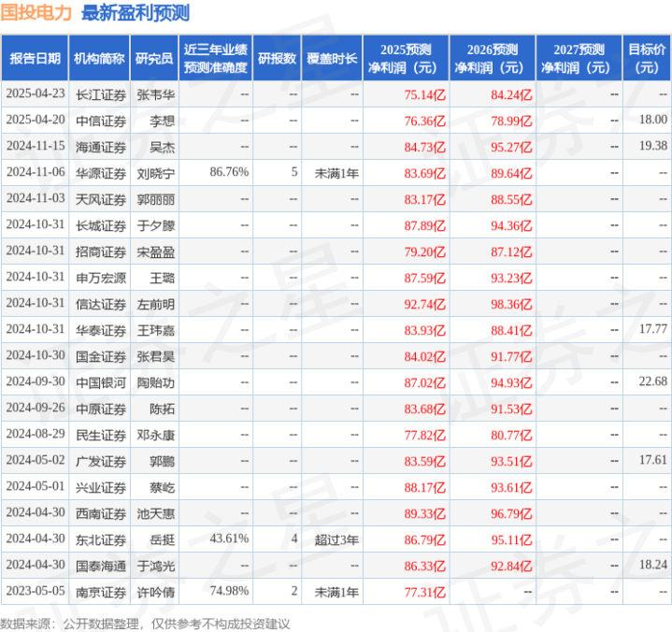Click the 报告日期 column header
Viewport: 672px width, 632px height.
(35, 58)
